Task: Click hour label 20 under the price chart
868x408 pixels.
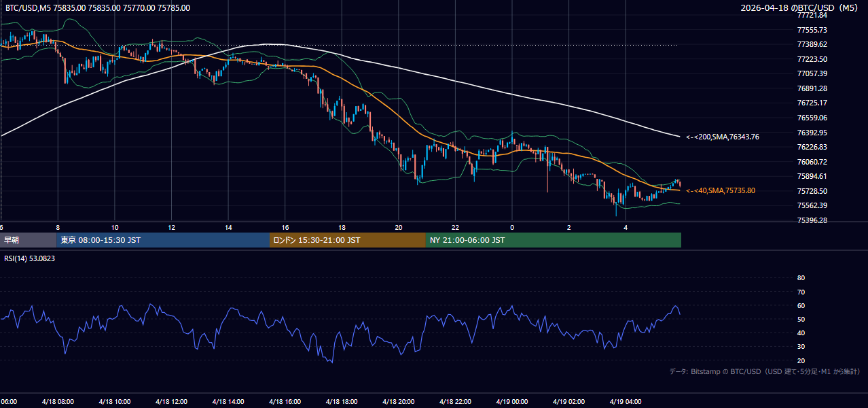Action: coord(399,227)
